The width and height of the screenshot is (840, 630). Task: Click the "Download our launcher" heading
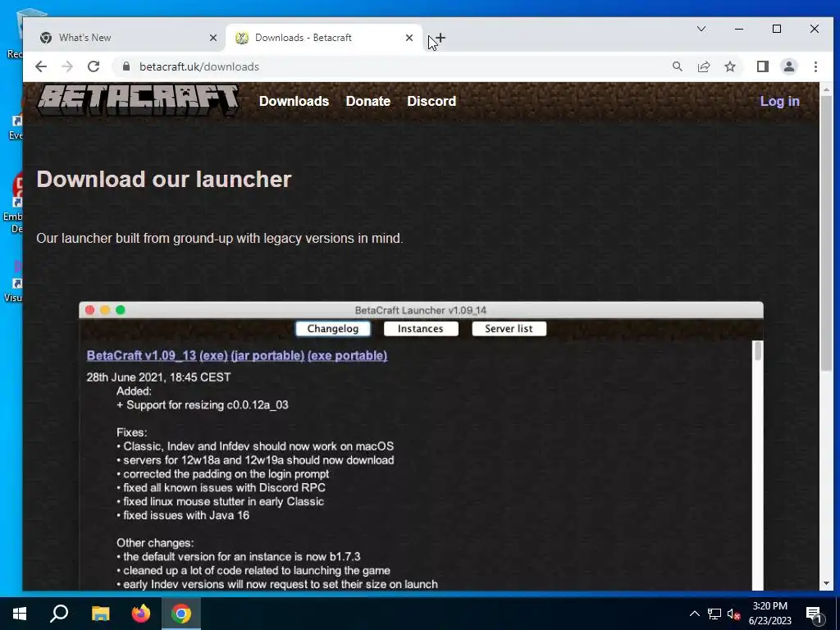coord(164,180)
